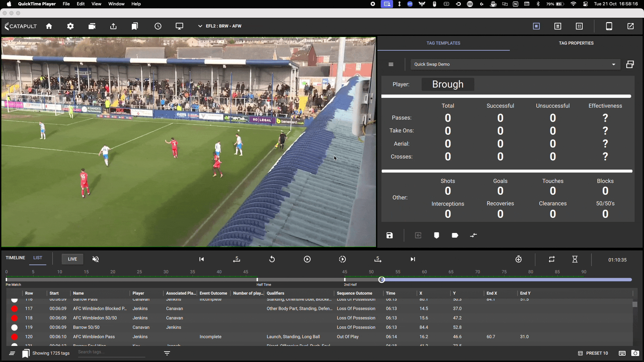Click the tags bookmark icon beside Showing 1725 tags
This screenshot has width=644, height=362.
point(26,353)
